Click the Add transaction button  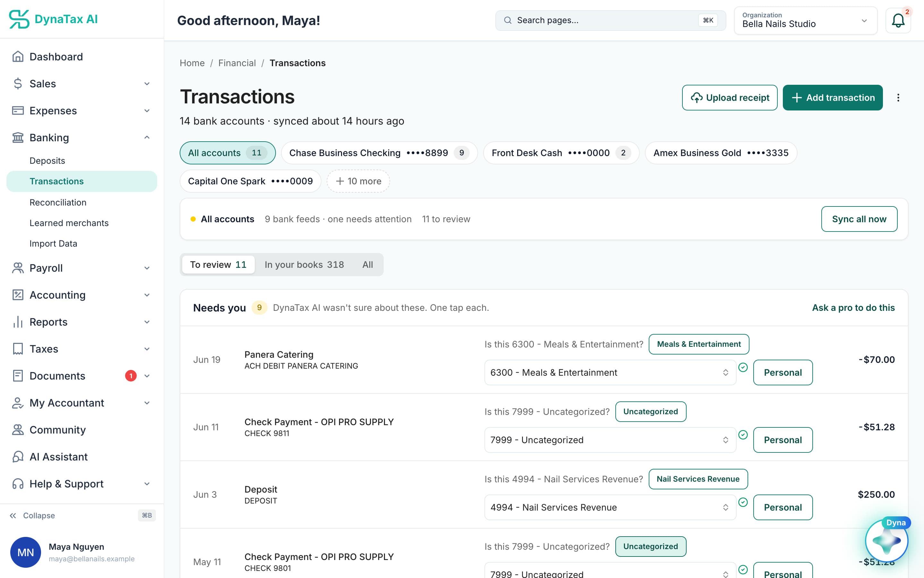833,98
